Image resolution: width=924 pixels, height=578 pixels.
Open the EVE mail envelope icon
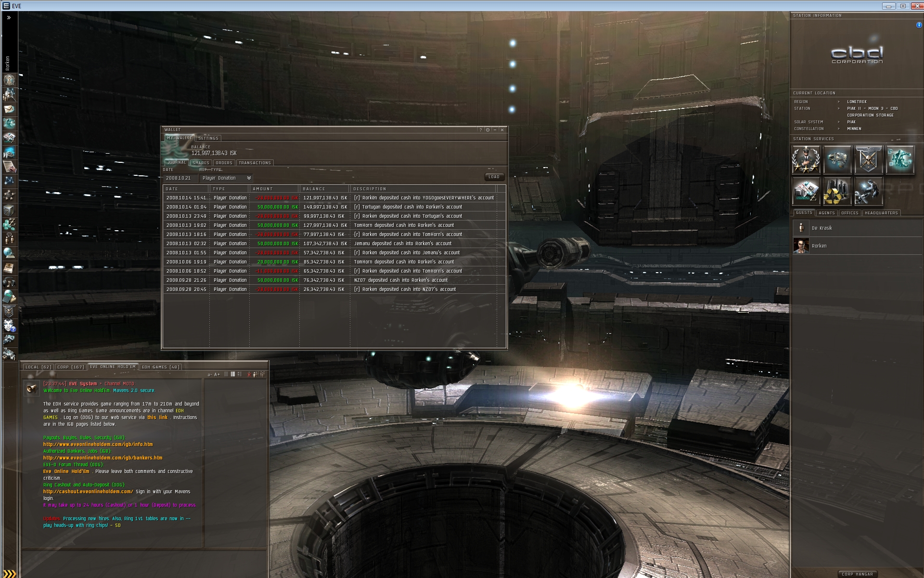(9, 109)
